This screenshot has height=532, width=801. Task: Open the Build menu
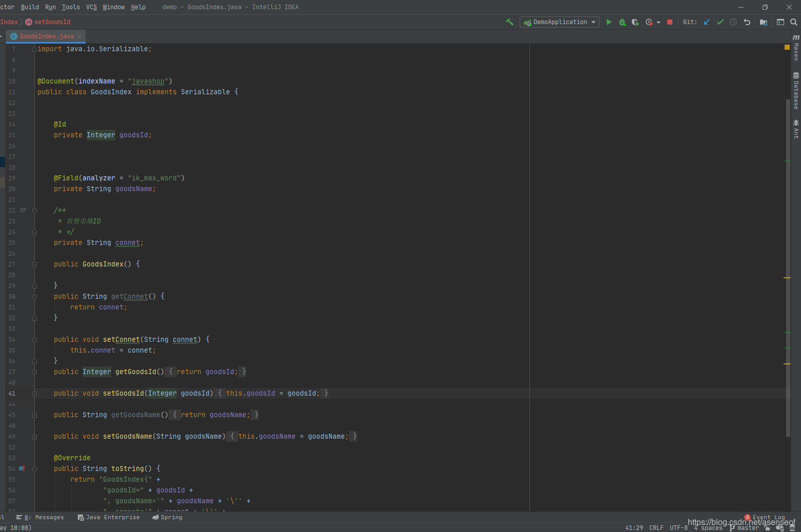30,7
